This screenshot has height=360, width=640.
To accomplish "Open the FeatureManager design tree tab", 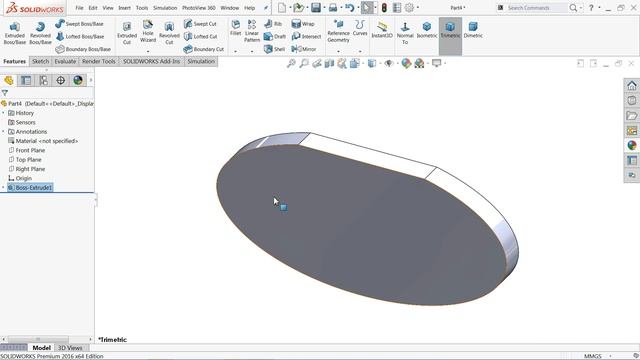I will 9,80.
